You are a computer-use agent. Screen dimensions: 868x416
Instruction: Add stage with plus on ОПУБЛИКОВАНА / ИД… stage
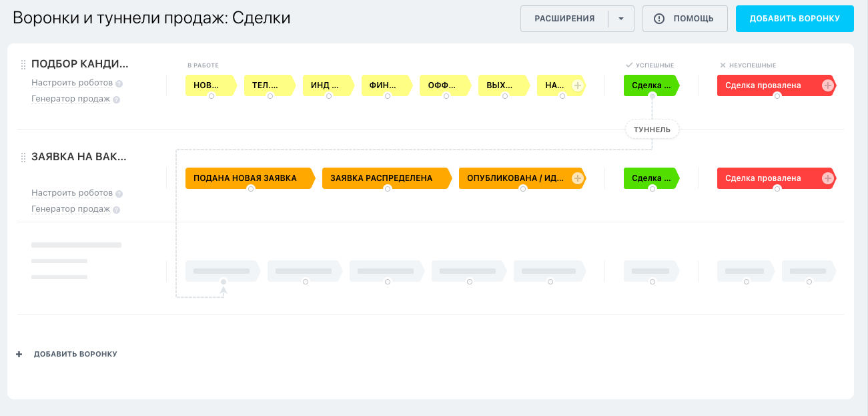pos(578,178)
